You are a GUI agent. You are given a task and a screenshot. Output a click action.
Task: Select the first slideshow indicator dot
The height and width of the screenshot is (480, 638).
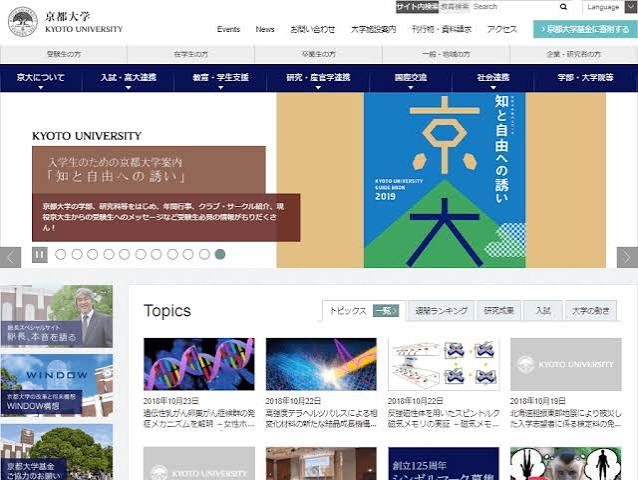click(x=61, y=255)
